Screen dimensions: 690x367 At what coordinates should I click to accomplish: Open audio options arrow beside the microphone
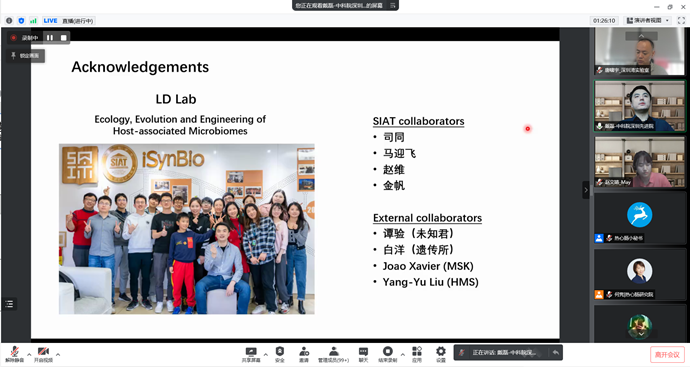point(29,354)
